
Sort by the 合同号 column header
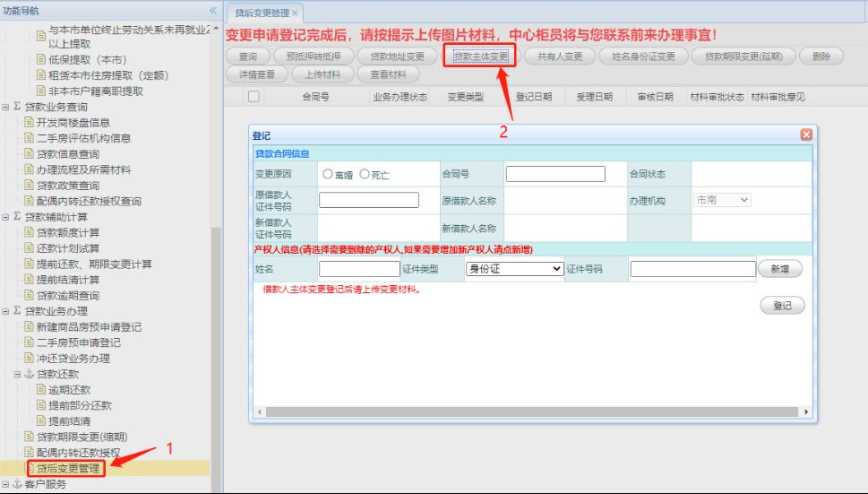pos(315,96)
